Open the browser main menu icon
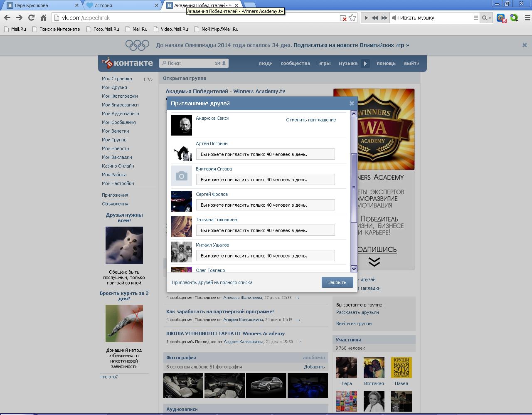The image size is (532, 415). click(527, 18)
